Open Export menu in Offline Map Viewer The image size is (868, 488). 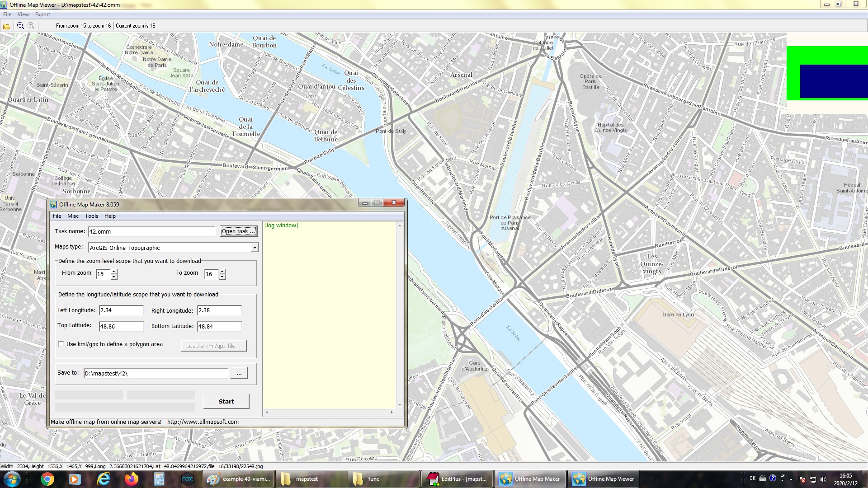pos(42,14)
